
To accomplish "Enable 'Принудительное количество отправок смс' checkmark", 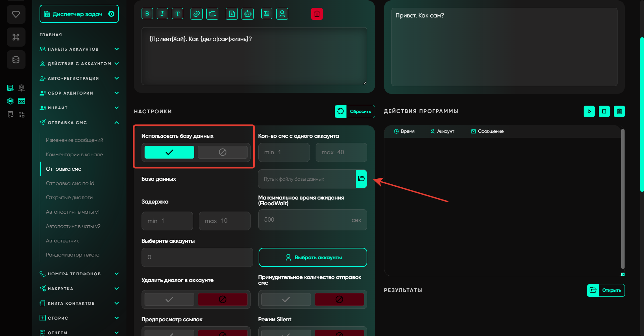I will (286, 299).
